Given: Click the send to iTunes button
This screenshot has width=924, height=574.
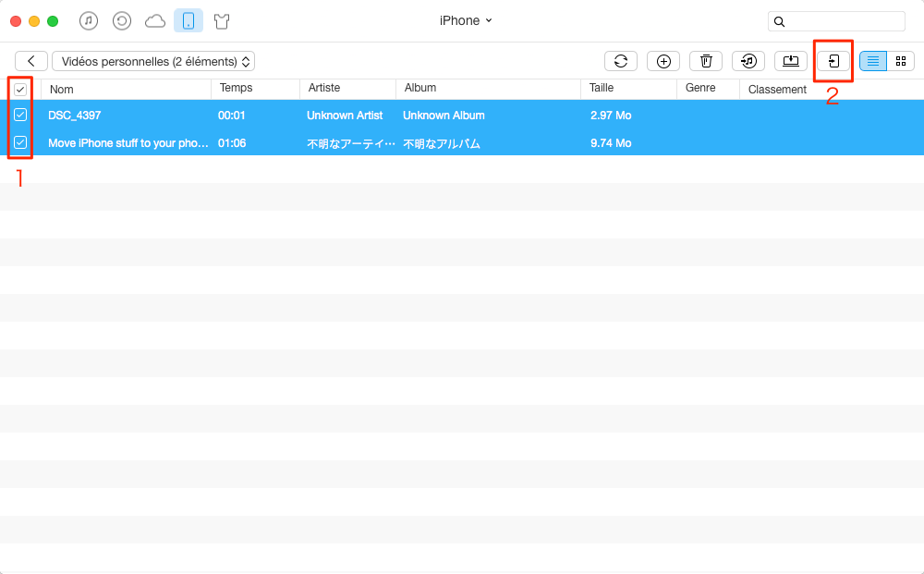Looking at the screenshot, I should point(748,61).
